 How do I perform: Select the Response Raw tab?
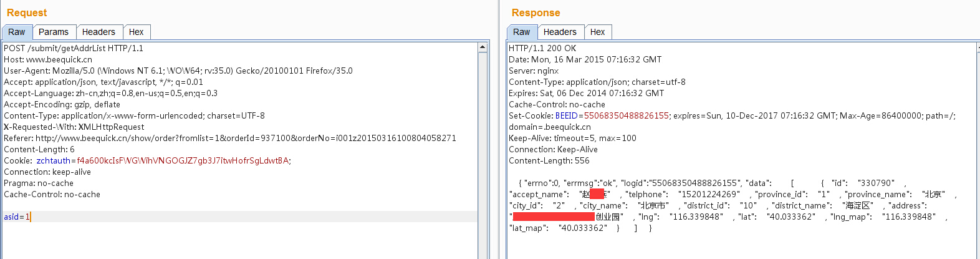[522, 32]
